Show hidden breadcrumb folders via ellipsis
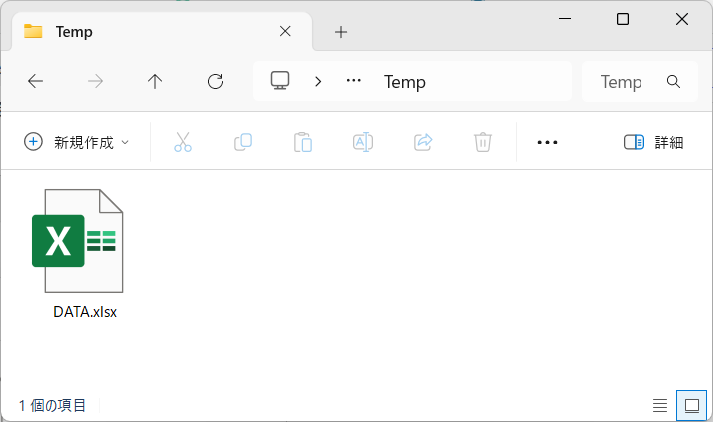This screenshot has width=713, height=422. click(x=353, y=81)
